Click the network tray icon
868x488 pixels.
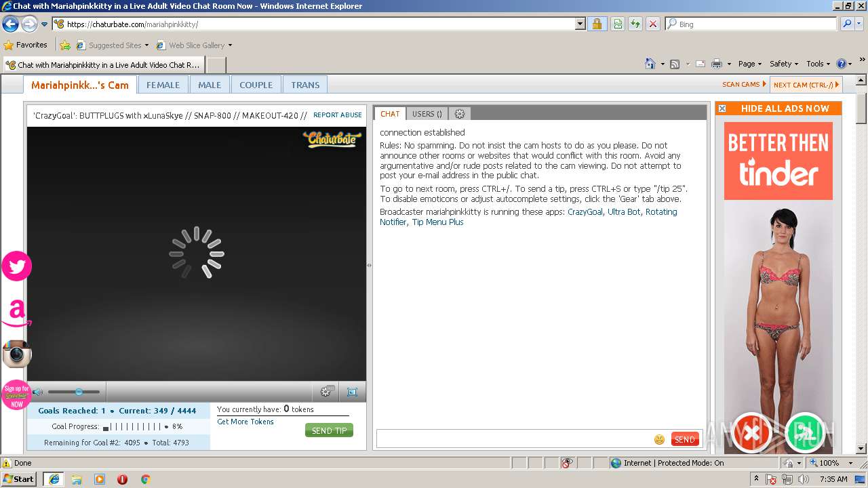[x=787, y=479]
